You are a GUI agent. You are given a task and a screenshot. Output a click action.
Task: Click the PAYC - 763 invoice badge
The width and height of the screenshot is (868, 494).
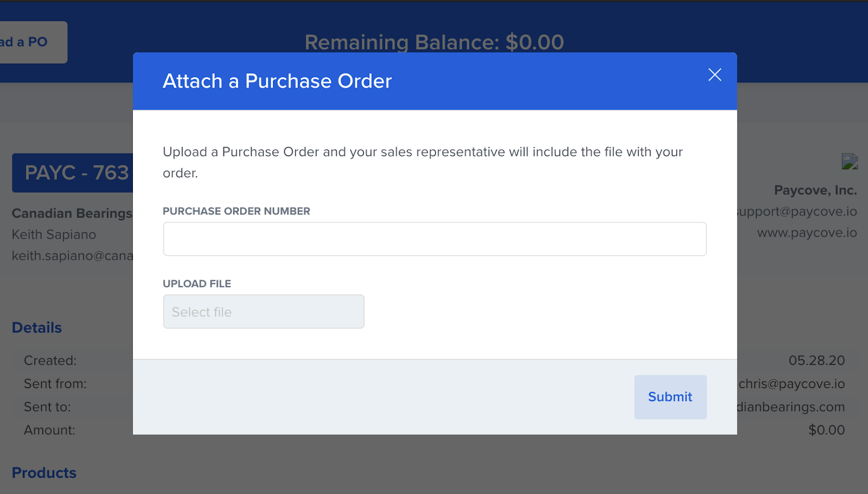tap(73, 173)
